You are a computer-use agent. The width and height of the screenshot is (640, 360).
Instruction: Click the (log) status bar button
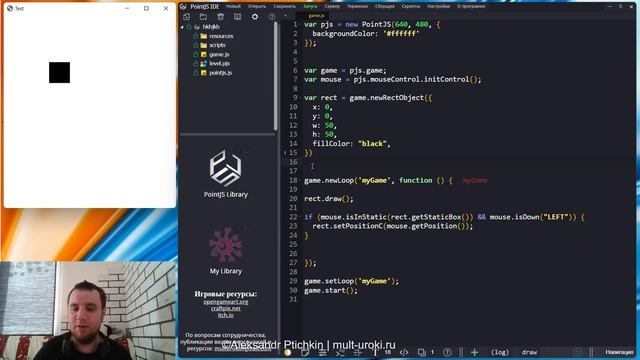[500, 352]
